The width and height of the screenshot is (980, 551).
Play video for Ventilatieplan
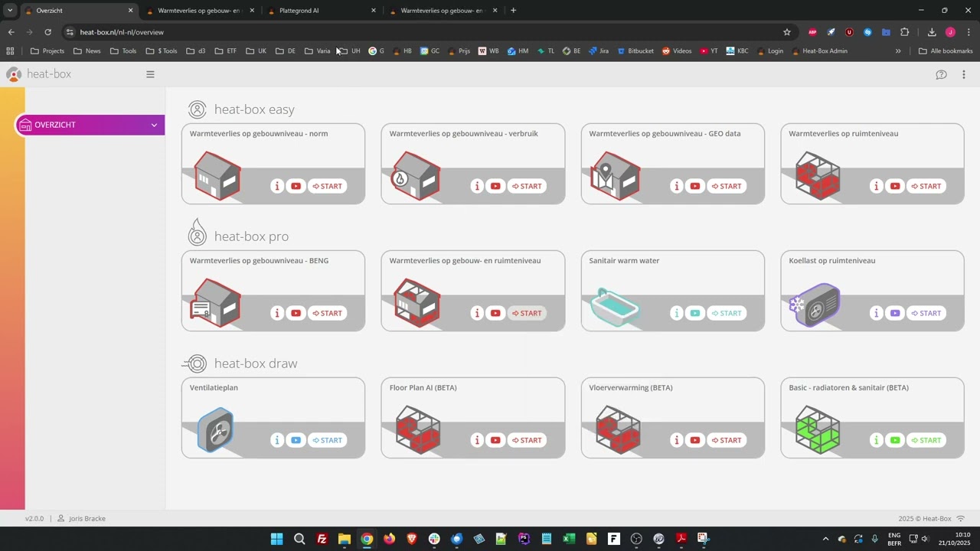click(x=296, y=440)
